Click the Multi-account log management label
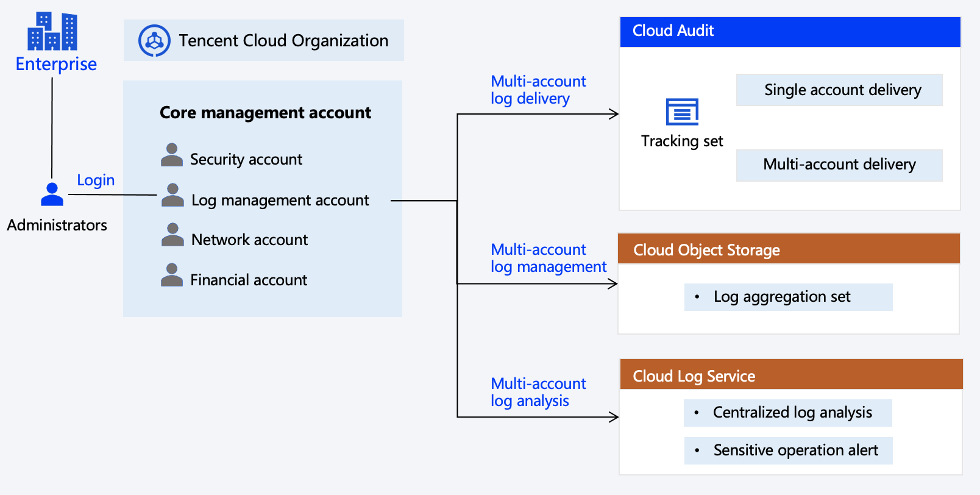 coord(548,258)
